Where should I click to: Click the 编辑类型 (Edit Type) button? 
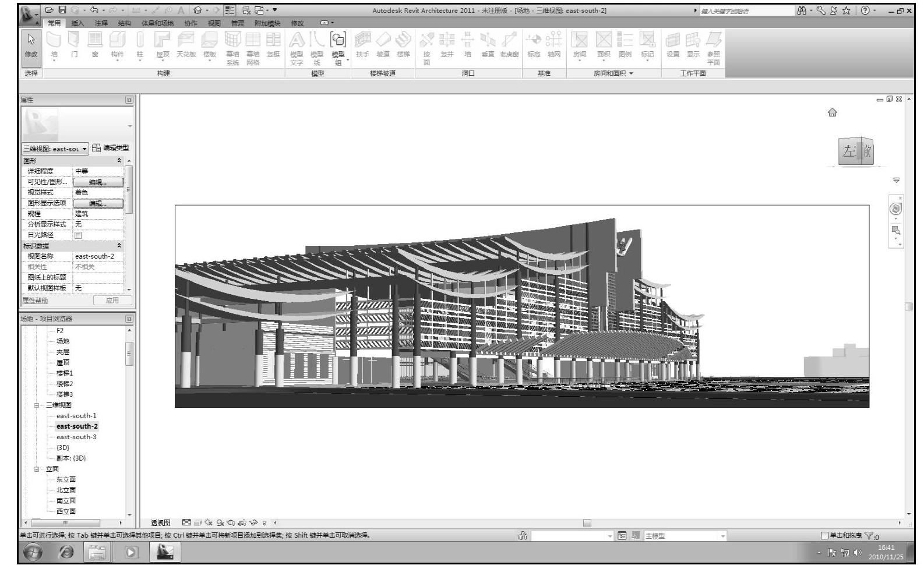111,148
